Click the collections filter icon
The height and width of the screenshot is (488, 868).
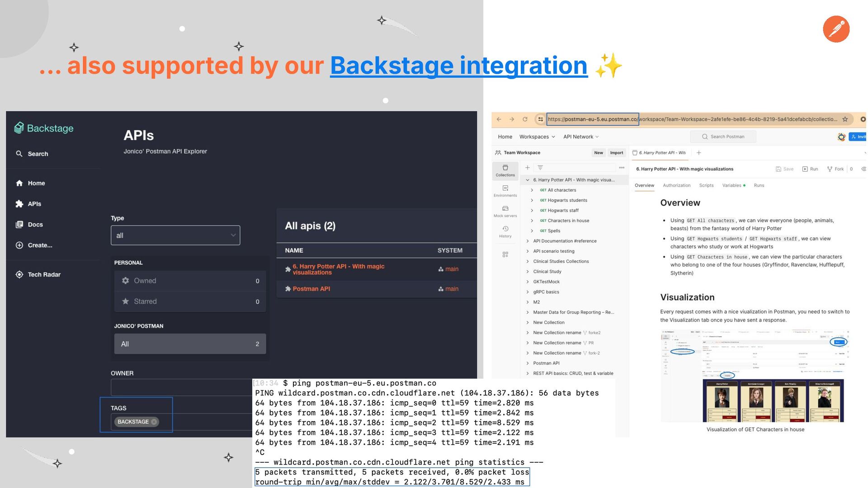540,168
